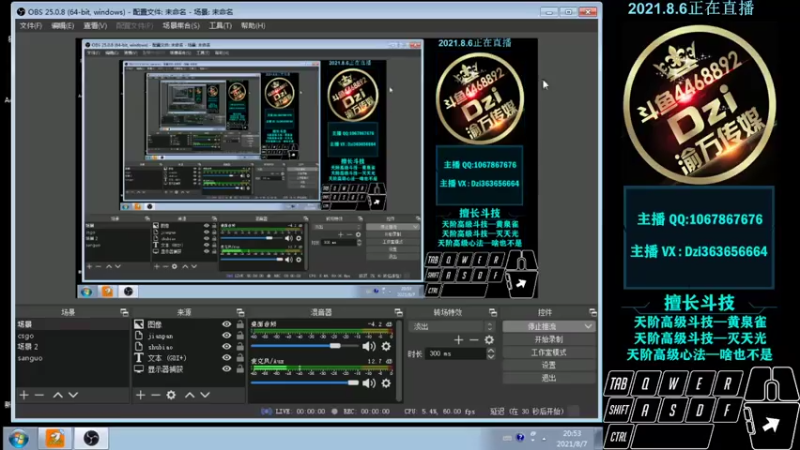The image size is (800, 450).
Task: Hide the jianpan source with eye icon
Action: click(x=227, y=336)
